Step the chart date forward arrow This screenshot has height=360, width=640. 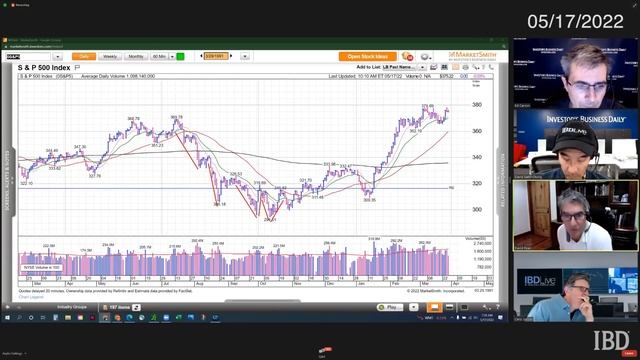click(231, 56)
